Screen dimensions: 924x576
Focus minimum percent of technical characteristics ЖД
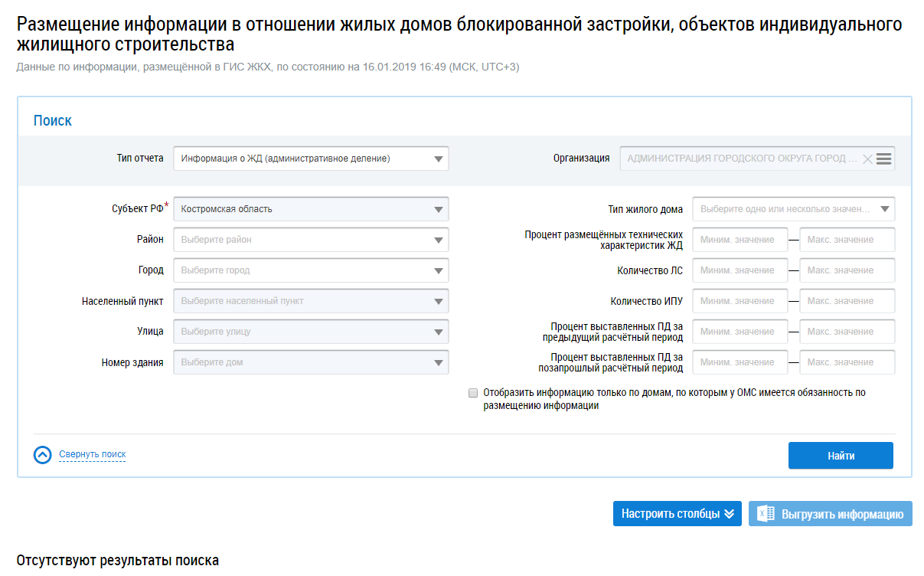pyautogui.click(x=740, y=240)
